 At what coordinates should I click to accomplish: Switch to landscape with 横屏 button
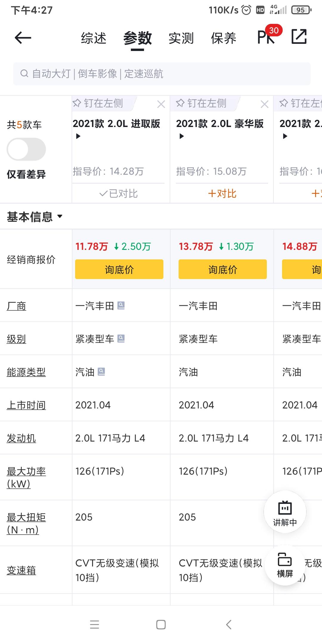click(285, 565)
